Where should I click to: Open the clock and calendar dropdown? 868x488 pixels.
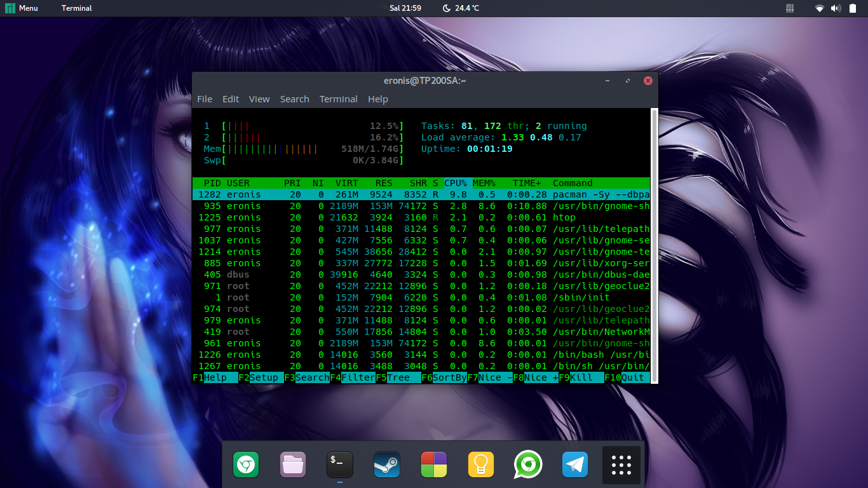405,8
